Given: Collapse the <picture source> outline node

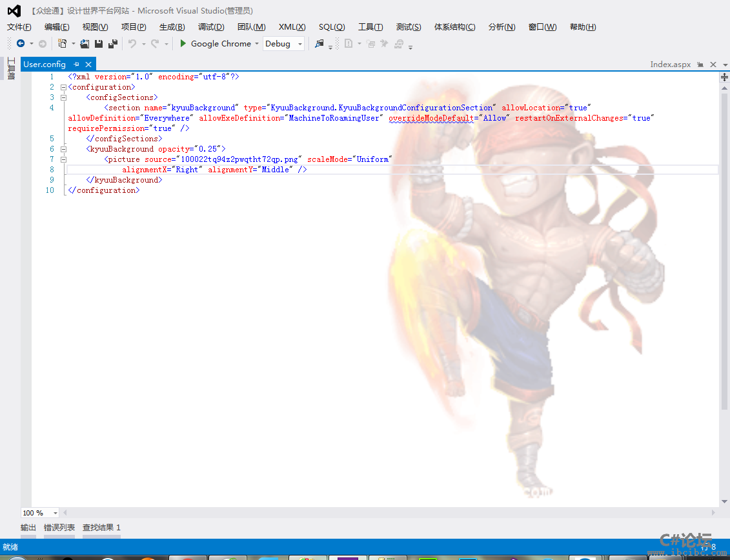Looking at the screenshot, I should click(x=63, y=159).
